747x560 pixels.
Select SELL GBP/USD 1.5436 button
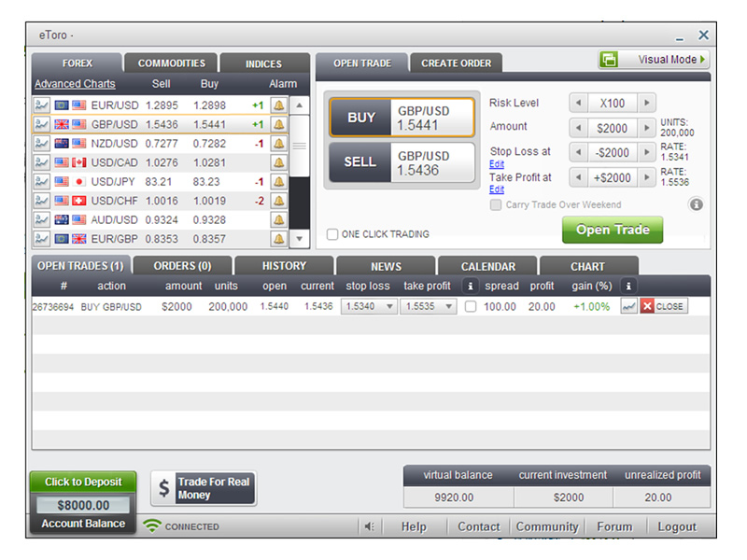pyautogui.click(x=402, y=162)
